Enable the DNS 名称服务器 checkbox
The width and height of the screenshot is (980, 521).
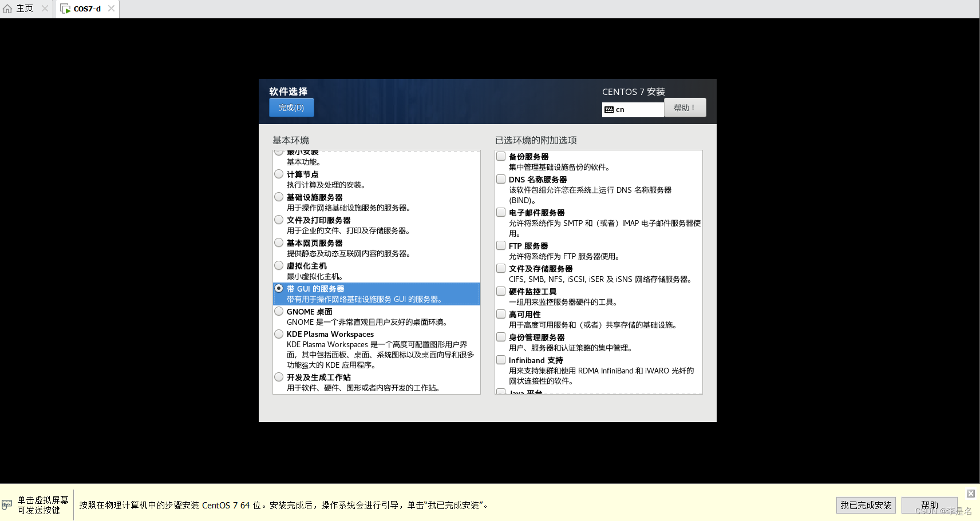(501, 179)
